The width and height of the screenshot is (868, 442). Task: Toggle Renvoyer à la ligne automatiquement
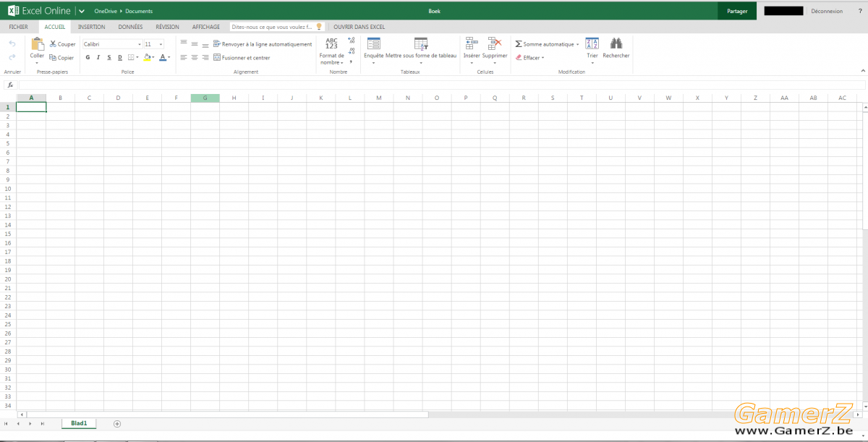click(x=263, y=44)
